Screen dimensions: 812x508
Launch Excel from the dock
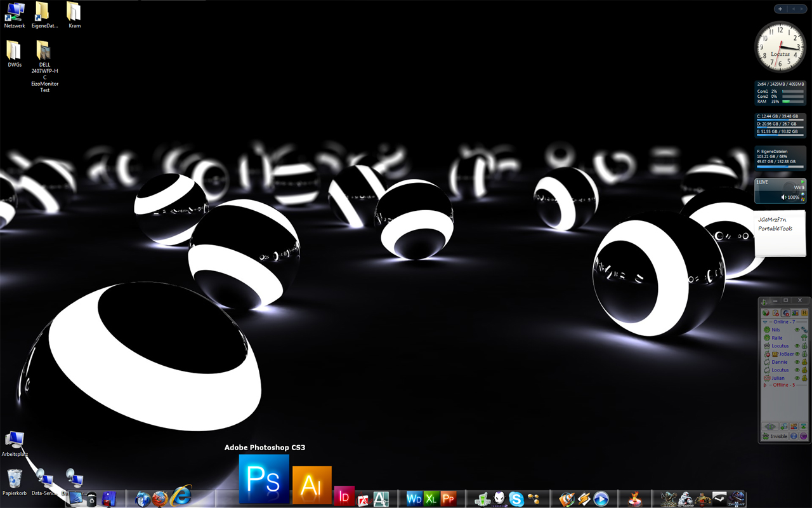(431, 499)
